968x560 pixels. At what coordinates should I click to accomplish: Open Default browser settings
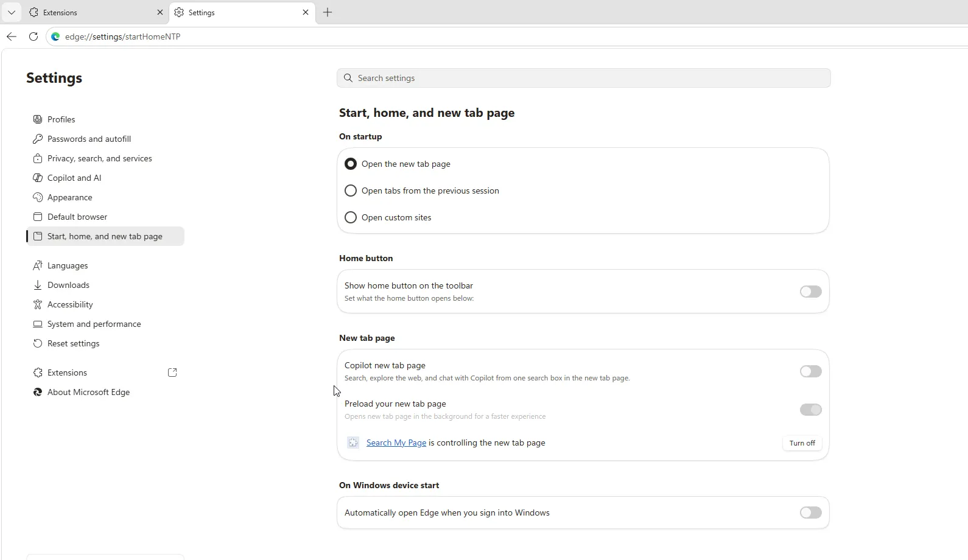point(105,217)
